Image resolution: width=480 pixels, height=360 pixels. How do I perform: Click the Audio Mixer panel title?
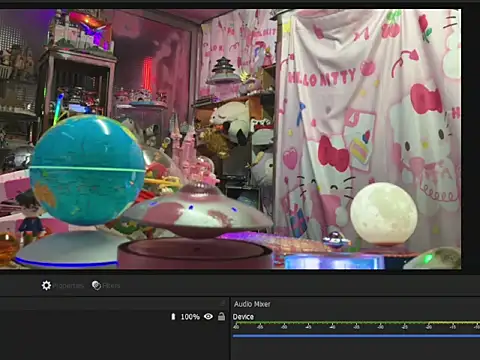[x=252, y=304]
